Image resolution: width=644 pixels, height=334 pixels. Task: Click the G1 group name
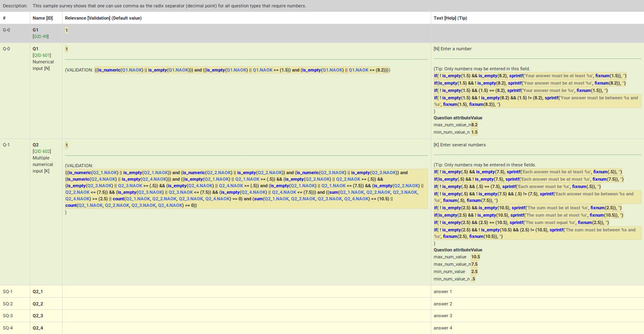pos(36,30)
